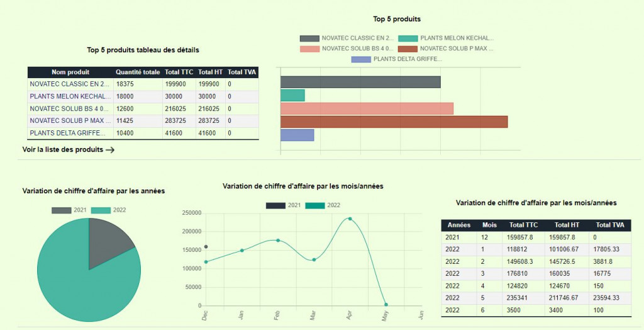Click the Quantité totale column header
Image resolution: width=644 pixels, height=330 pixels.
click(138, 72)
